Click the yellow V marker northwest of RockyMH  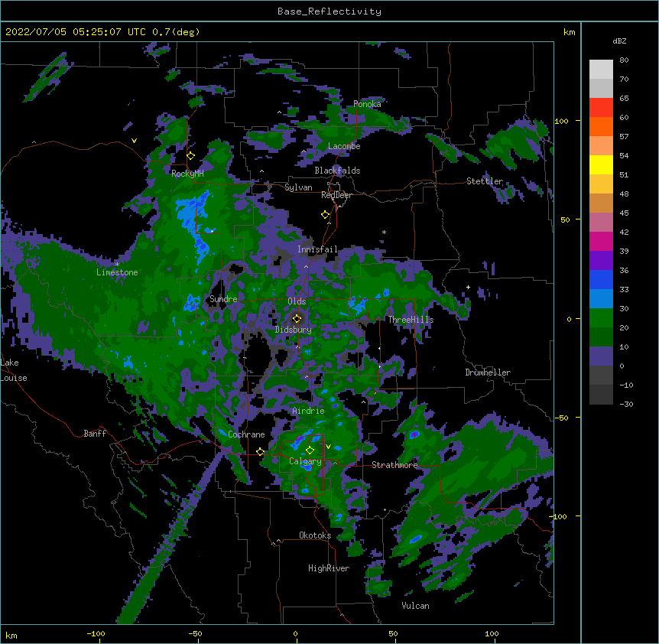(134, 141)
